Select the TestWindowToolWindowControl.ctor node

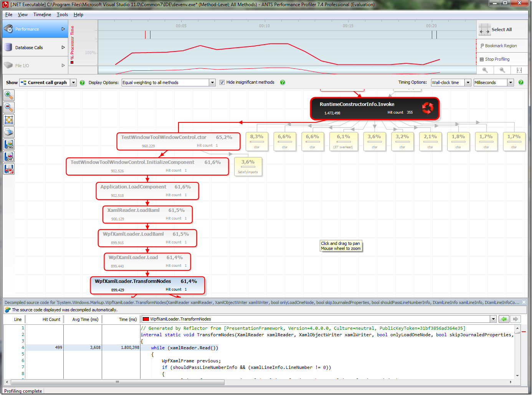[x=178, y=141]
